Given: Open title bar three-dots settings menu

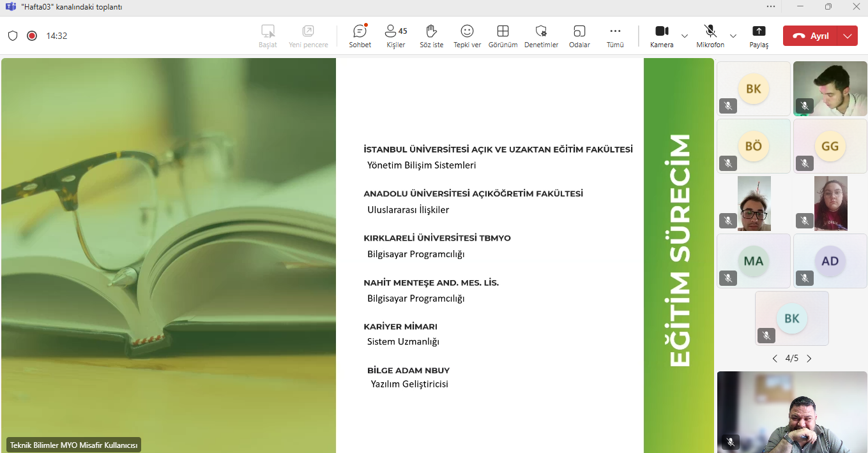Looking at the screenshot, I should [x=771, y=6].
